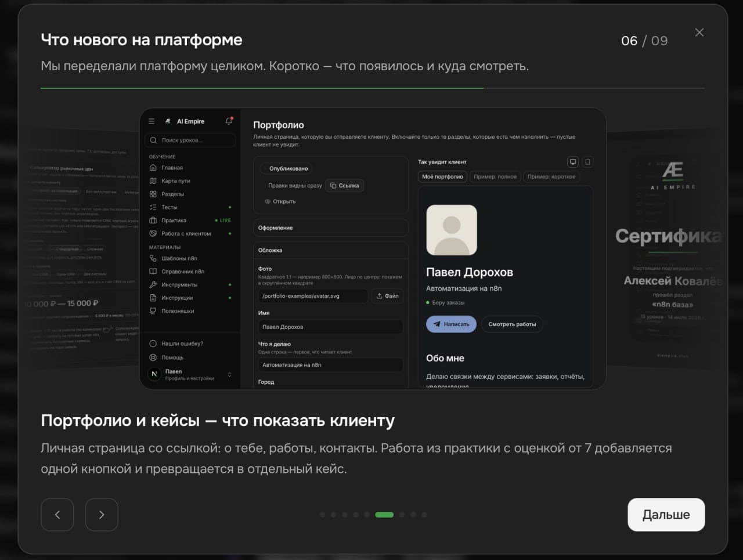Screen dimensions: 743x560
Task: Upload a photo with the «Файл» button
Action: (387, 296)
